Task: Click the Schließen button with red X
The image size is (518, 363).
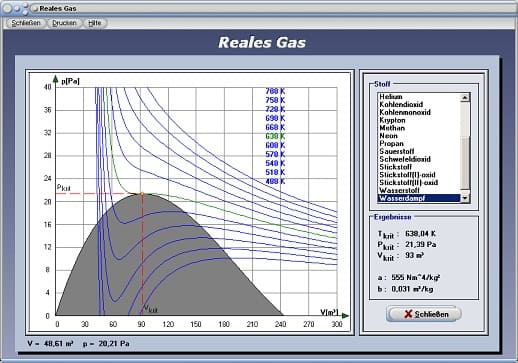Action: click(x=424, y=314)
